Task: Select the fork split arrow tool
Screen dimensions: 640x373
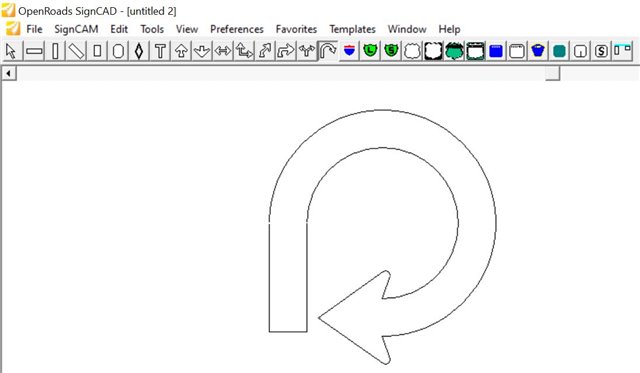Action: tap(307, 51)
